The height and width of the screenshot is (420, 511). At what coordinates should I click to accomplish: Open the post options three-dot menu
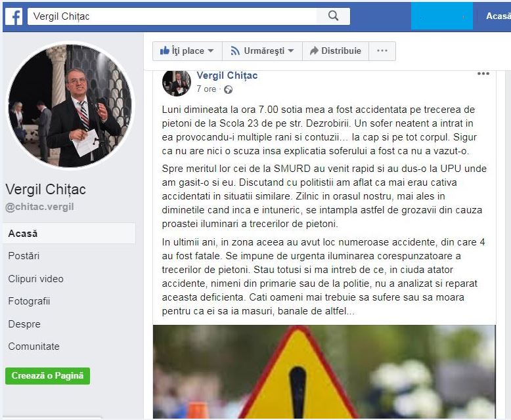click(x=483, y=73)
